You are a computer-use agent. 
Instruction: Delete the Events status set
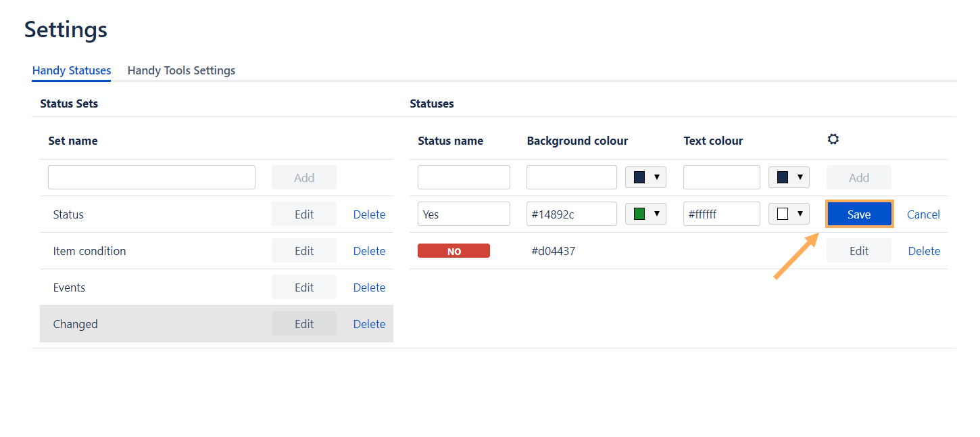(x=369, y=287)
